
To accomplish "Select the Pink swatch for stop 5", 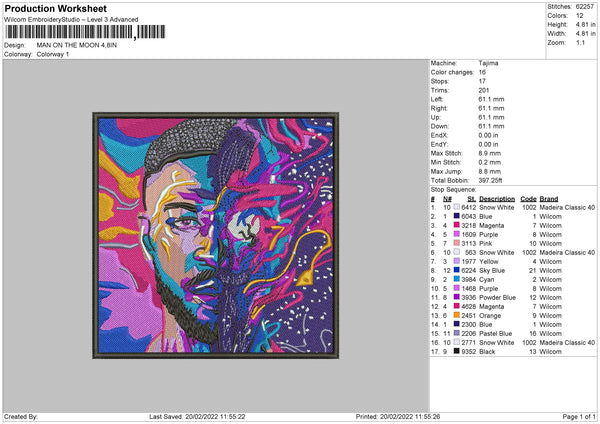I will [457, 243].
